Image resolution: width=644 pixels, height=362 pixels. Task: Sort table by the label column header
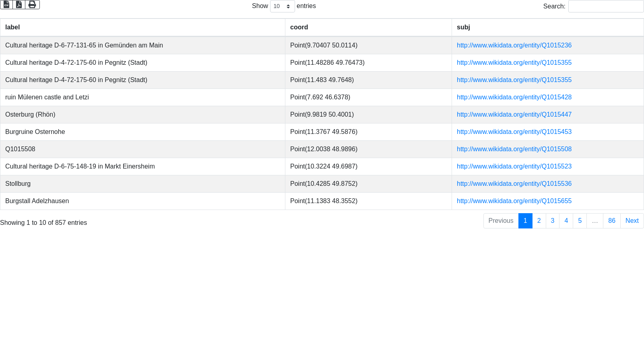12,27
